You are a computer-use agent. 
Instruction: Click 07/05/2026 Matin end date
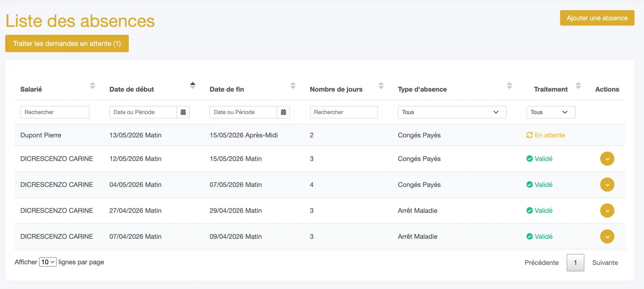(235, 185)
